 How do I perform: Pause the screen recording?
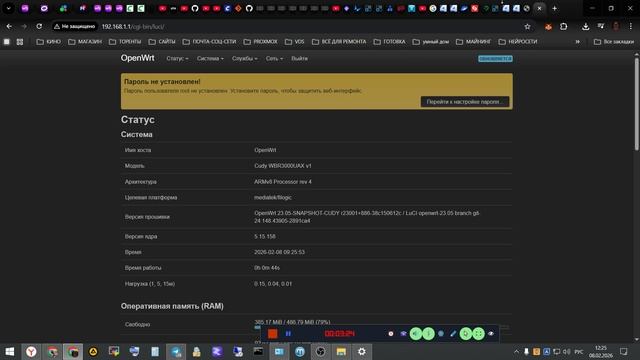tap(288, 333)
